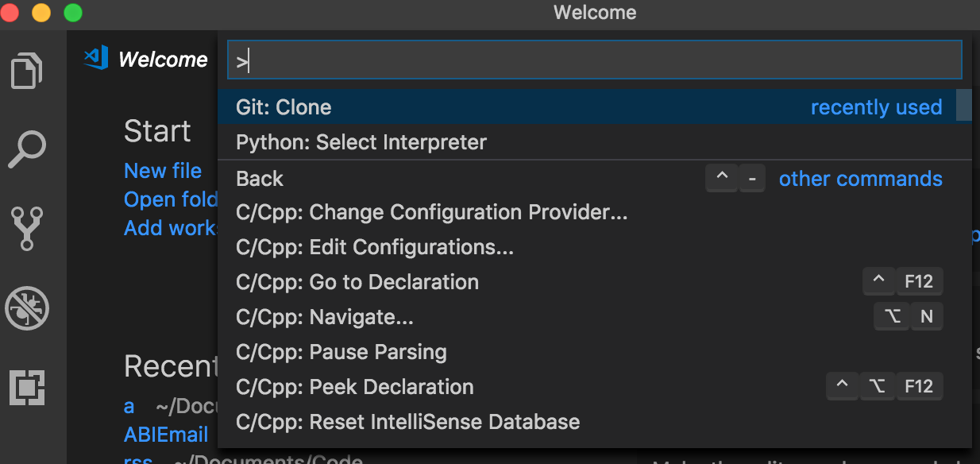980x464 pixels.
Task: Select the C/Cpp: Navigate command
Action: (x=325, y=318)
